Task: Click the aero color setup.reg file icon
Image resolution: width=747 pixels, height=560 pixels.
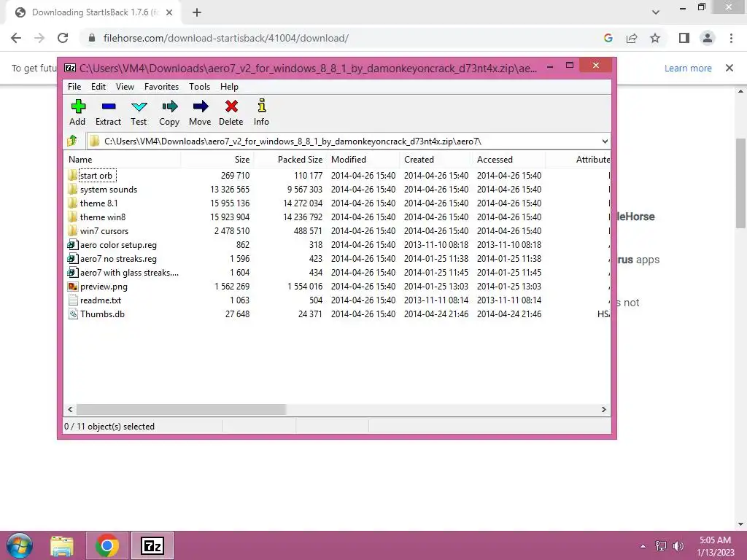Action: (x=72, y=245)
